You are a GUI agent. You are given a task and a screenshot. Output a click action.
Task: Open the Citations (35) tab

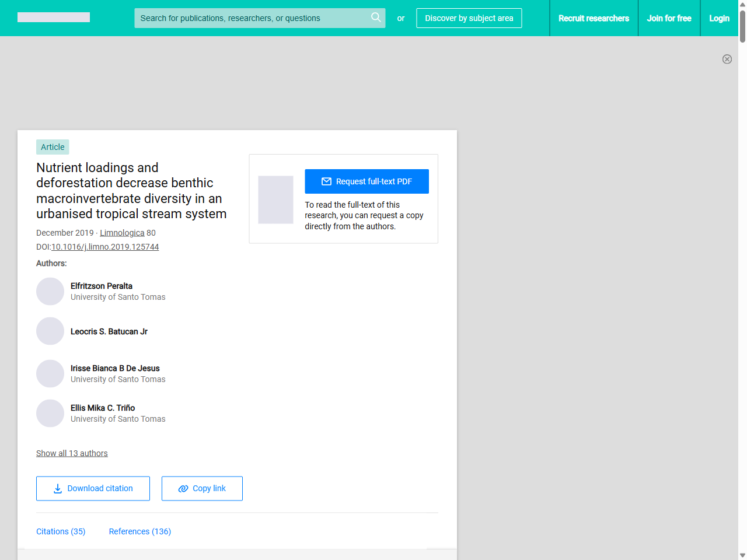(61, 531)
